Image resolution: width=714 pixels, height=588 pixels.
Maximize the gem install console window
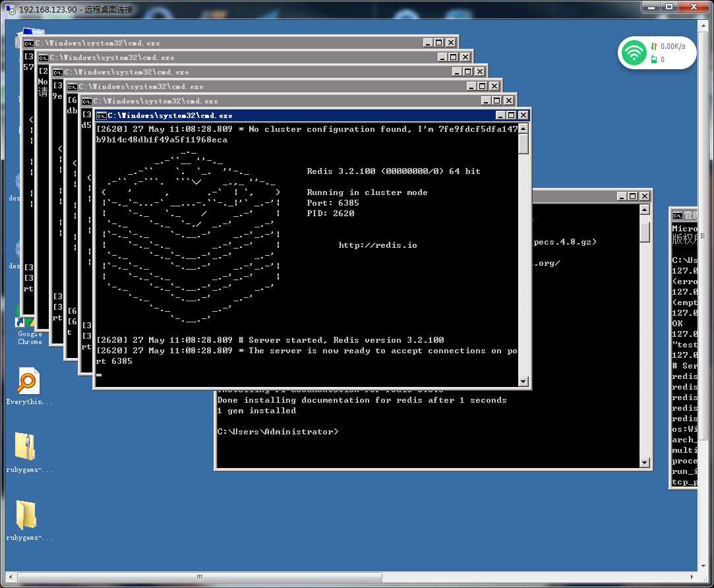633,196
